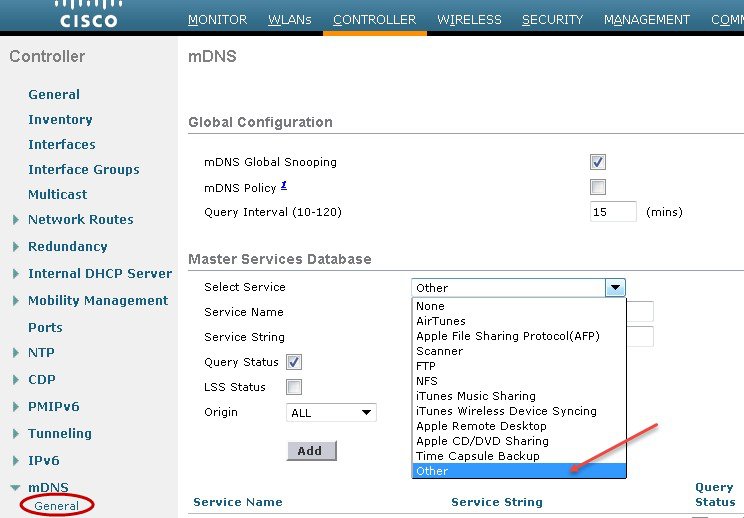Click the Cisco logo
Screen dimensions: 744x518
click(89, 14)
